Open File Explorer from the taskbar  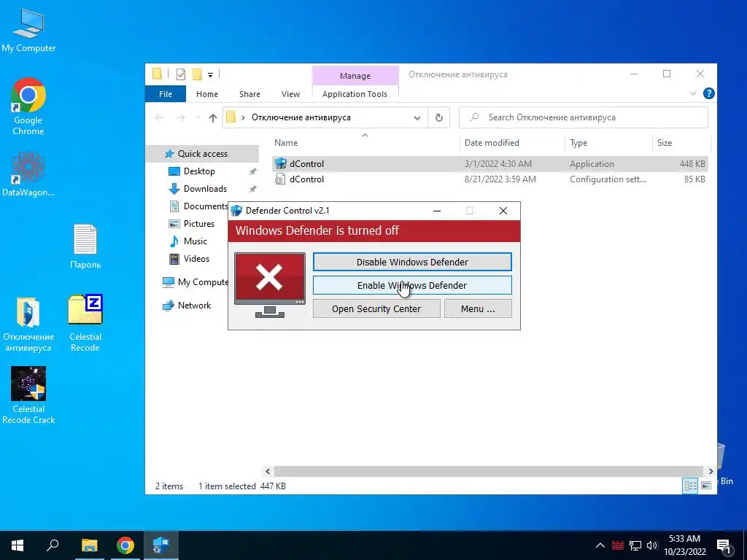pyautogui.click(x=89, y=545)
